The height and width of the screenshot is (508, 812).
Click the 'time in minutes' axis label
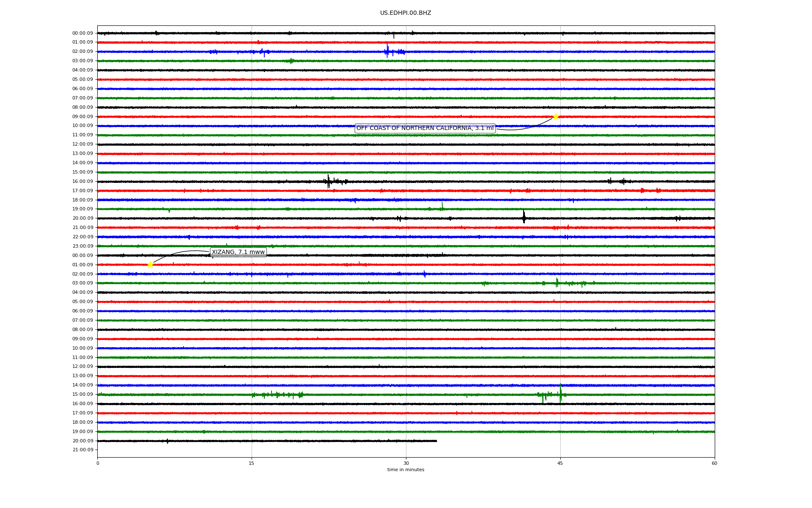tap(406, 470)
